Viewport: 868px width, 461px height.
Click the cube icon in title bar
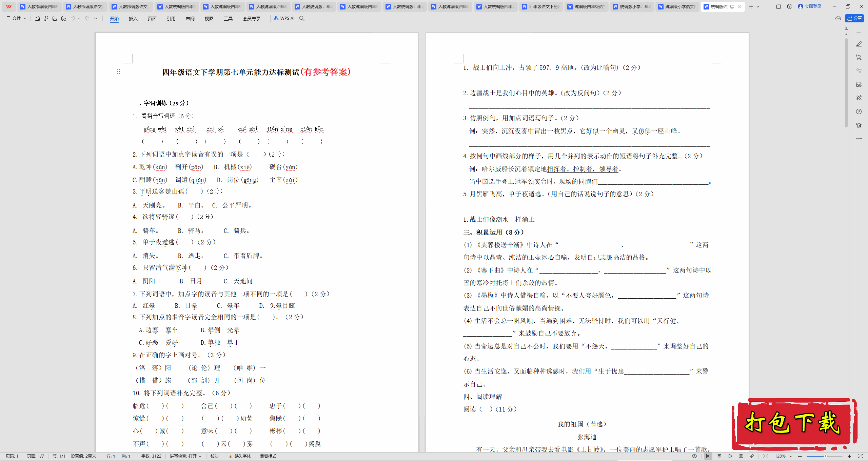(790, 6)
